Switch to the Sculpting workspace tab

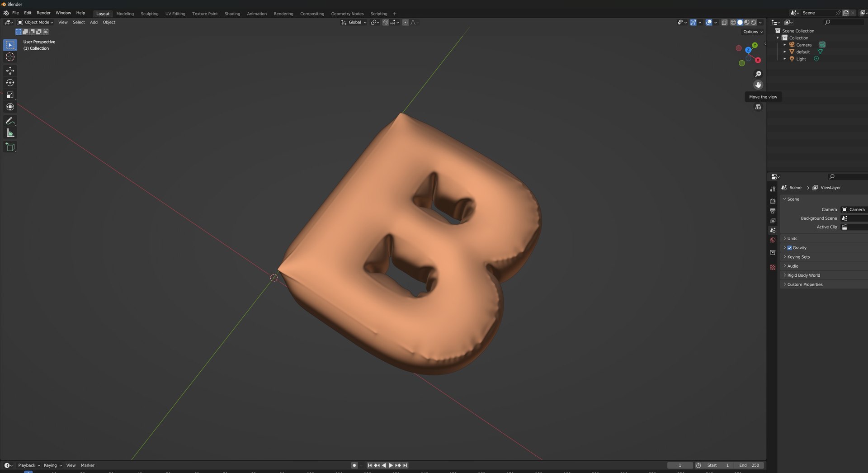149,14
